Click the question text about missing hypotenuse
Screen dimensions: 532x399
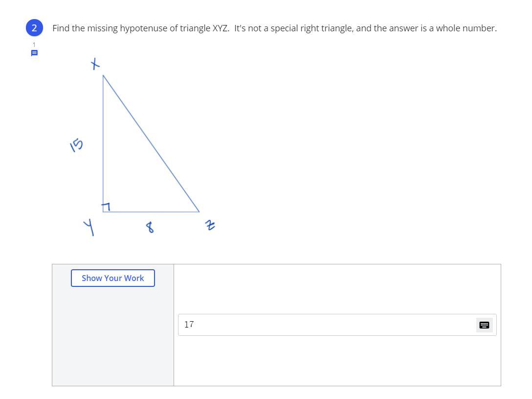(274, 28)
